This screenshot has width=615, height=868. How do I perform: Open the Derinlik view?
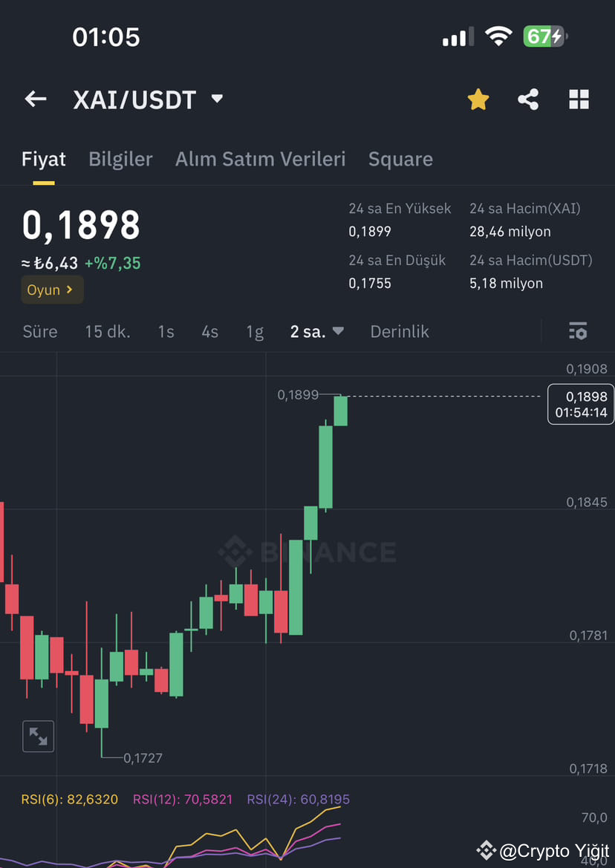click(399, 332)
